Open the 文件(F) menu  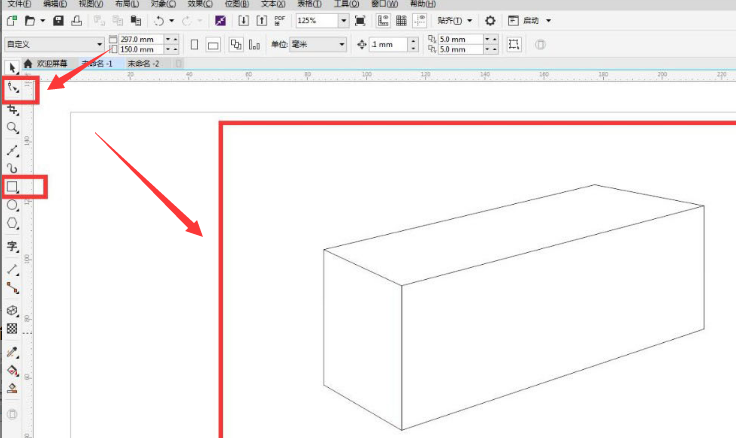[19, 4]
